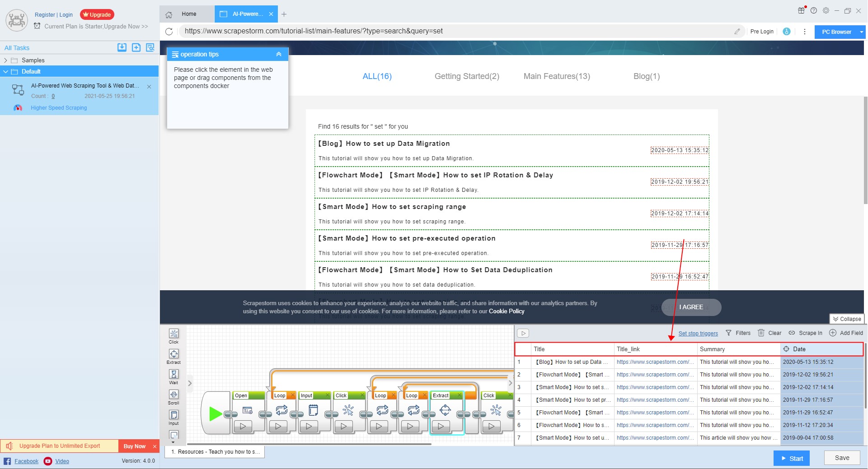Click the search tasks icon in All Tasks
Viewport: 868px width, 469px height.
(150, 47)
